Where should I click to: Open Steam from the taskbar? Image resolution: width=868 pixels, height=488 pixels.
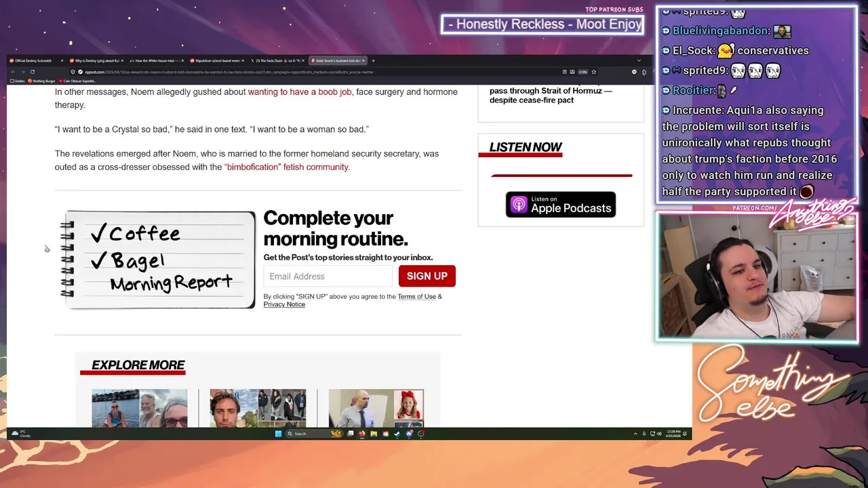[x=397, y=434]
